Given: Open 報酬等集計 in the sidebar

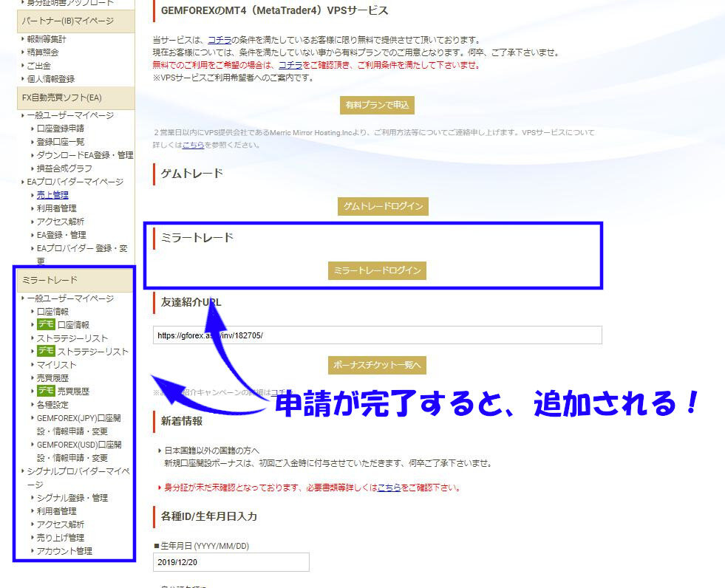Looking at the screenshot, I should (x=47, y=39).
